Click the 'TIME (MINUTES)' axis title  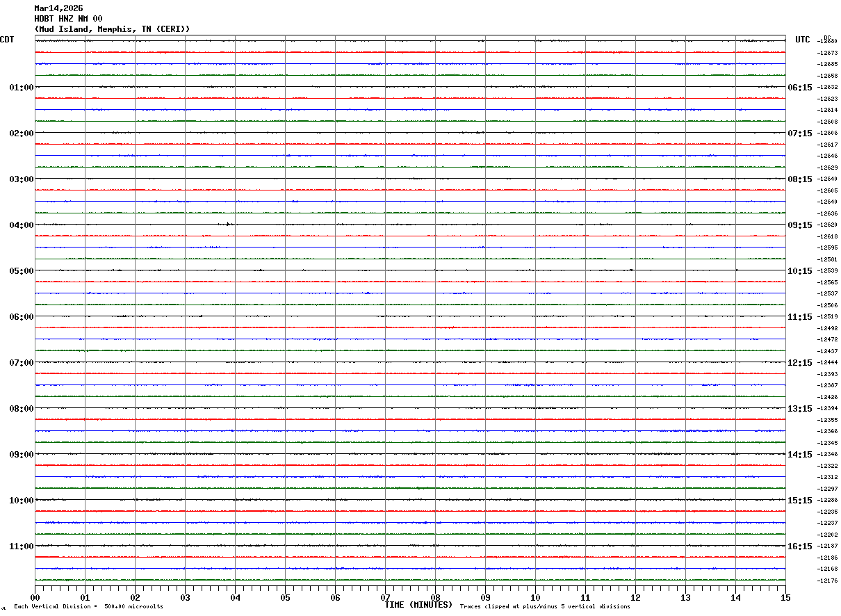(x=418, y=605)
